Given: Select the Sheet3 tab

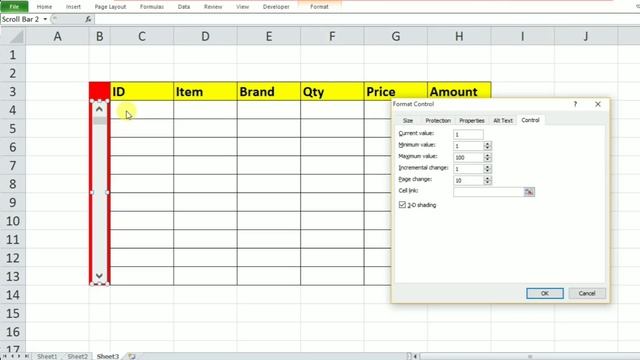Looking at the screenshot, I should [x=108, y=356].
